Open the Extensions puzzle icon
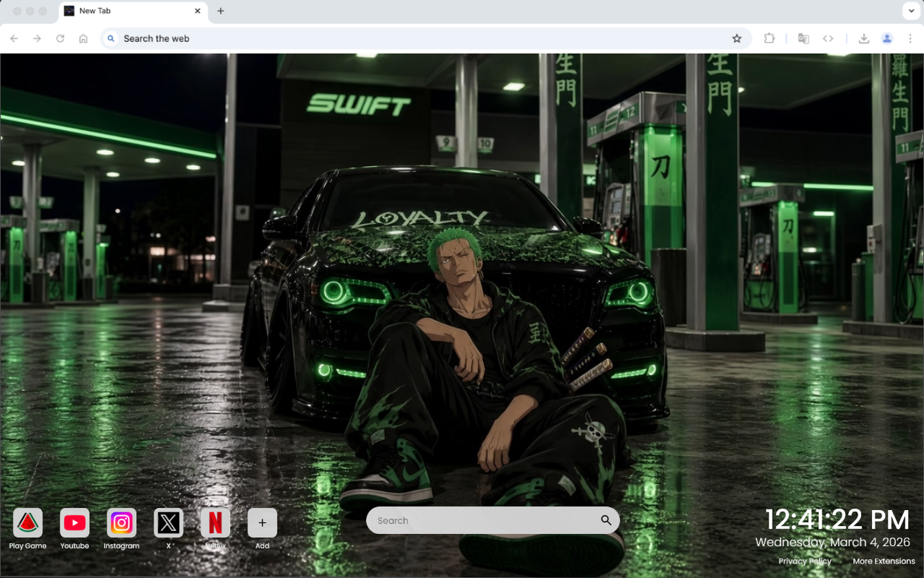Screen dimensions: 924x578 (769, 38)
